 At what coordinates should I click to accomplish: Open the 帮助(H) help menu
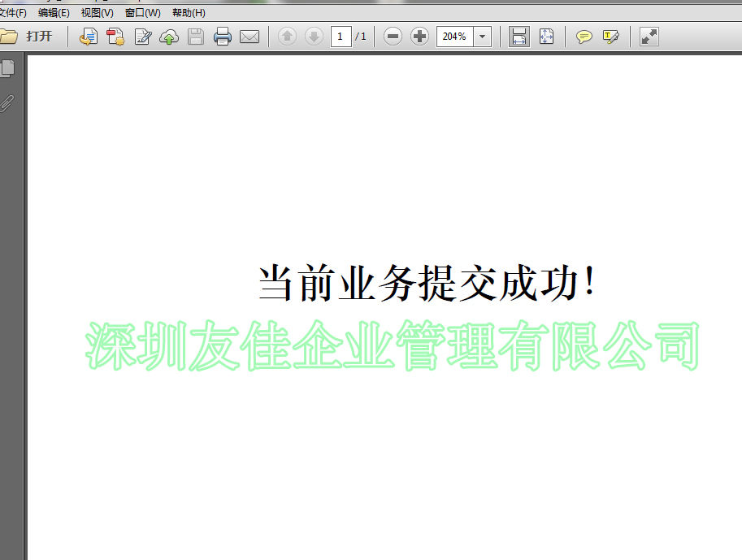click(x=188, y=12)
